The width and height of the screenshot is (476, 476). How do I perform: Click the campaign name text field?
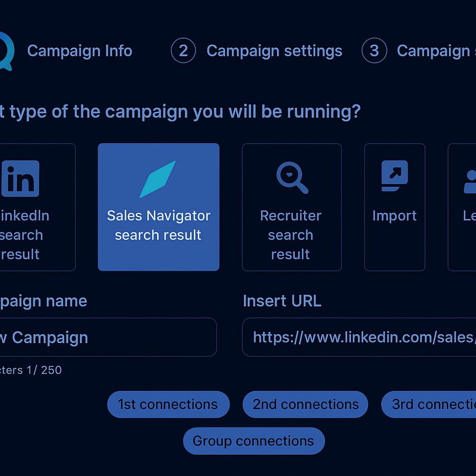(107, 337)
